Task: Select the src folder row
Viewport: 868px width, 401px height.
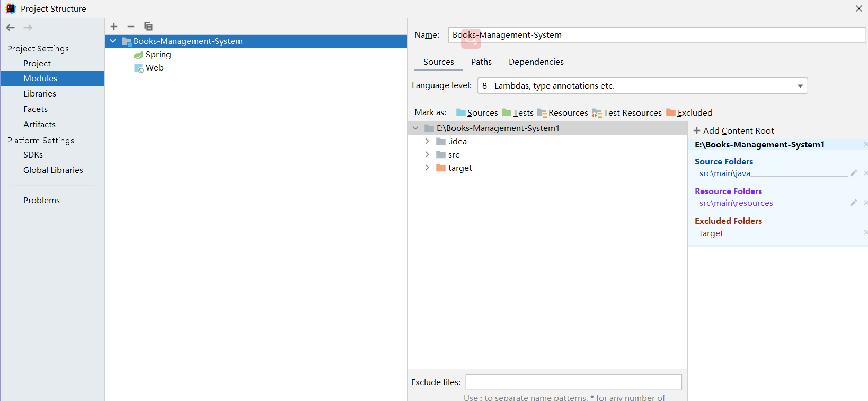Action: pyautogui.click(x=547, y=154)
